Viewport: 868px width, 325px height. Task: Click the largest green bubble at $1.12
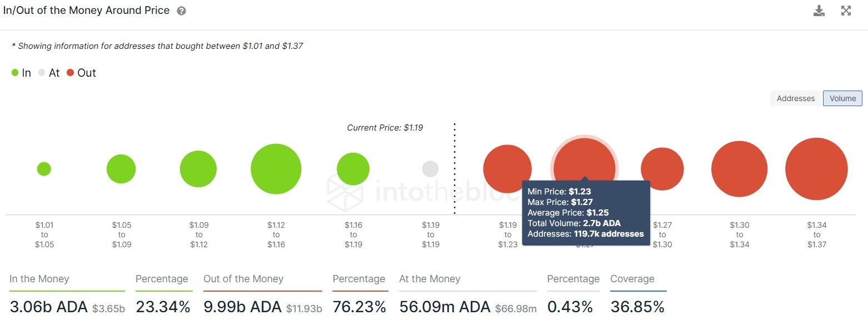(x=276, y=169)
